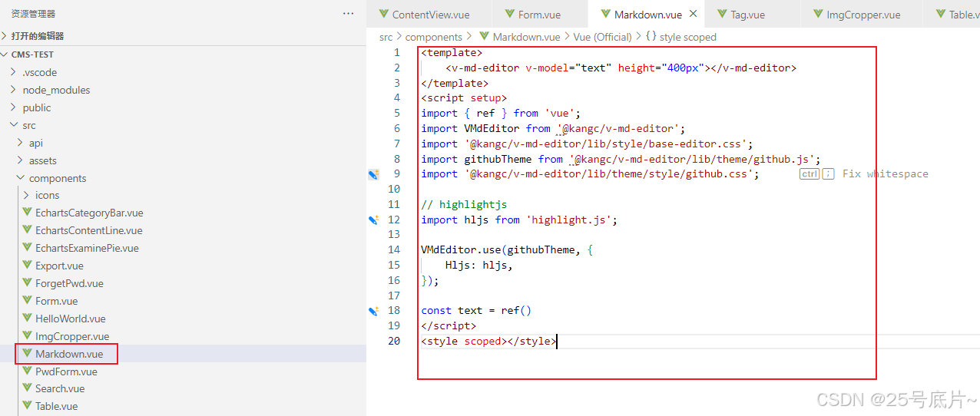Image resolution: width=980 pixels, height=416 pixels.
Task: Click line number 14 in the gutter
Action: click(394, 249)
